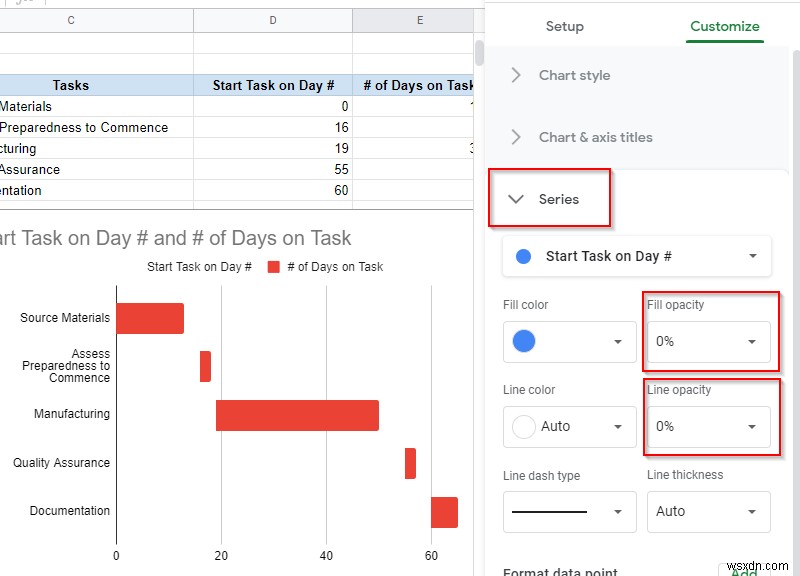Select the Manufacturing bar in the chart
This screenshot has width=800, height=576.
(x=297, y=415)
